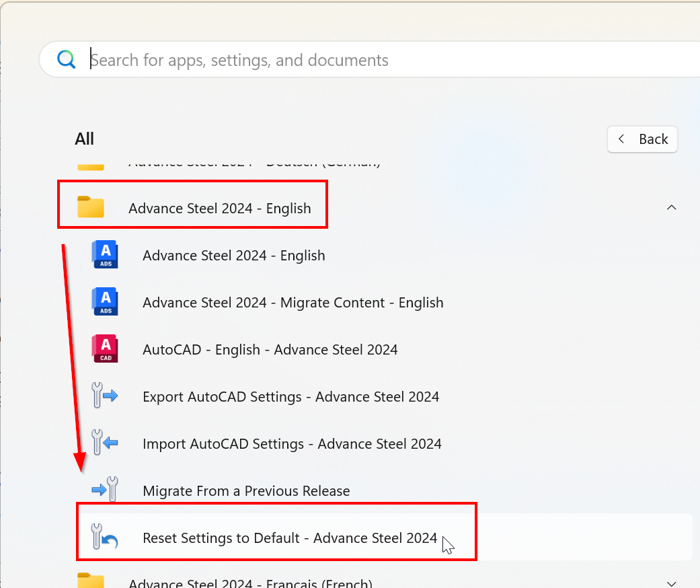Expand the Advance Steel 2024 Francais folder chevron
Viewport: 700px width, 588px height.
pyautogui.click(x=671, y=583)
